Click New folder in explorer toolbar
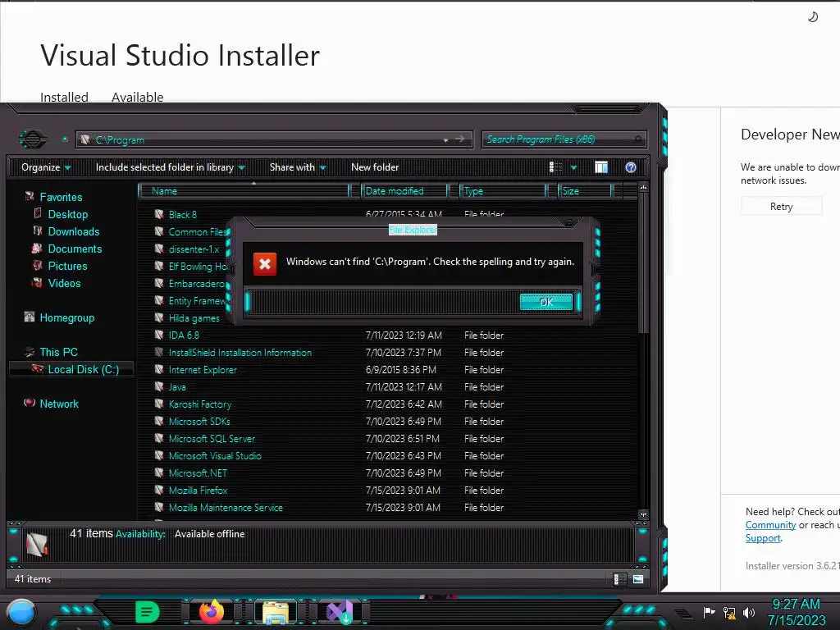This screenshot has width=840, height=630. pyautogui.click(x=375, y=167)
